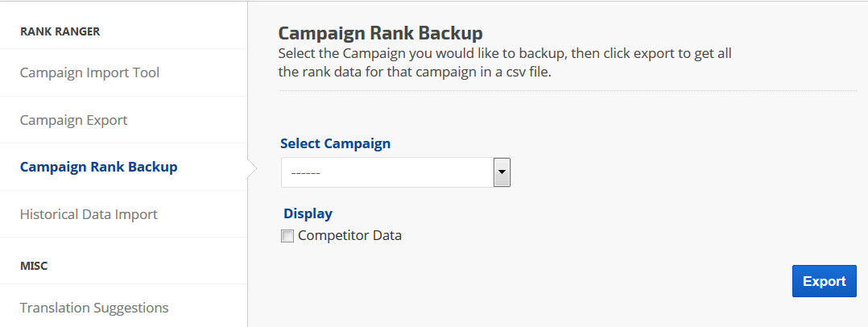The image size is (868, 327).
Task: Click the active sidebar pointer arrow
Action: coord(252,168)
